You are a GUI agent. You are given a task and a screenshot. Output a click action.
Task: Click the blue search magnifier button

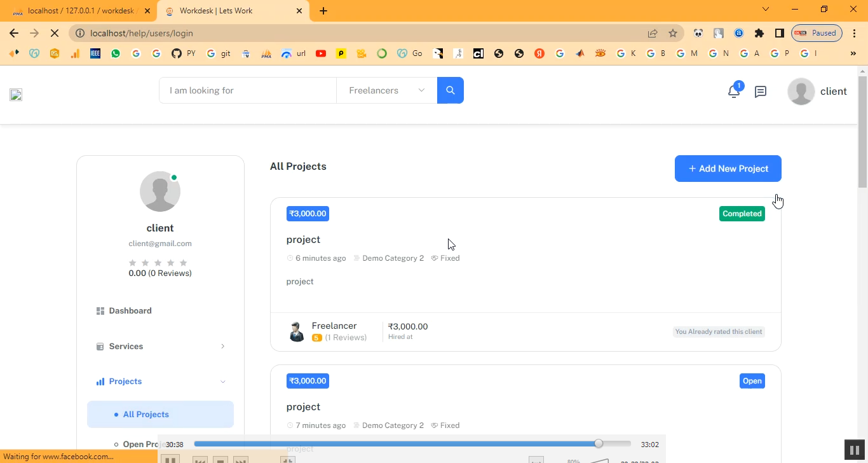point(450,90)
